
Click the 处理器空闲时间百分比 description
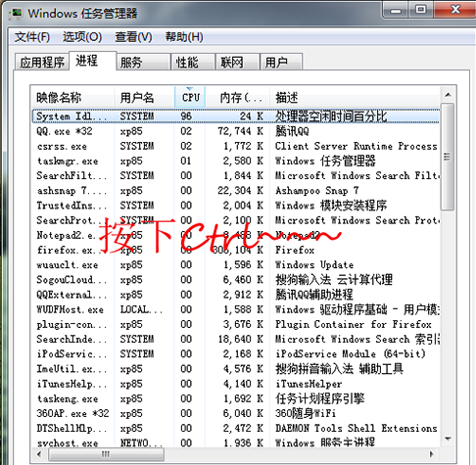coord(331,116)
